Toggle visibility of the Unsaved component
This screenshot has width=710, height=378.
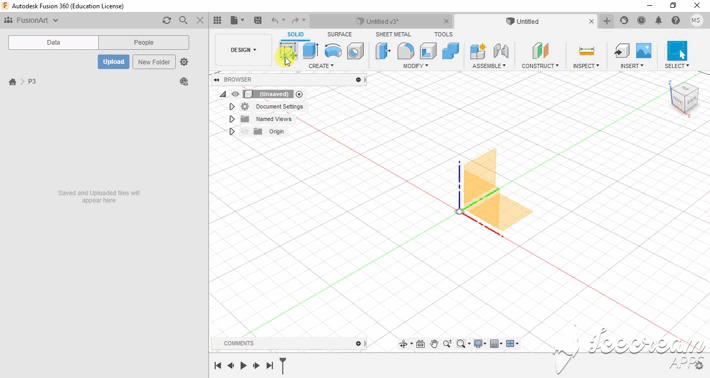point(235,94)
